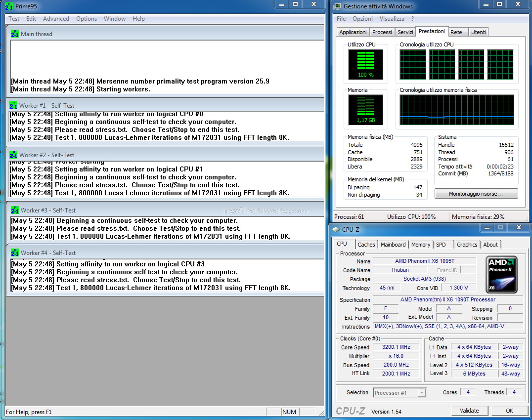532x420 pixels.
Task: Click the Specification AMD Phenom(tm) II X6 1090T field
Action: pos(448,299)
